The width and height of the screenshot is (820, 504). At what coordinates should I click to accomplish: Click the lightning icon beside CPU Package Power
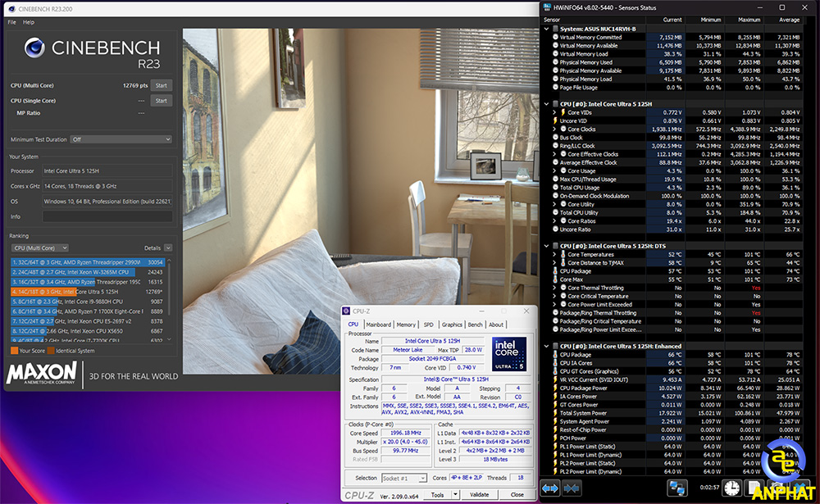[x=555, y=388]
